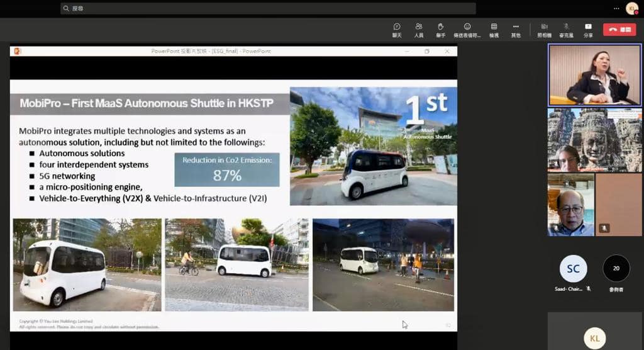Click the mic icon beside Saad- Chair name
This screenshot has width=644, height=350.
tap(589, 289)
